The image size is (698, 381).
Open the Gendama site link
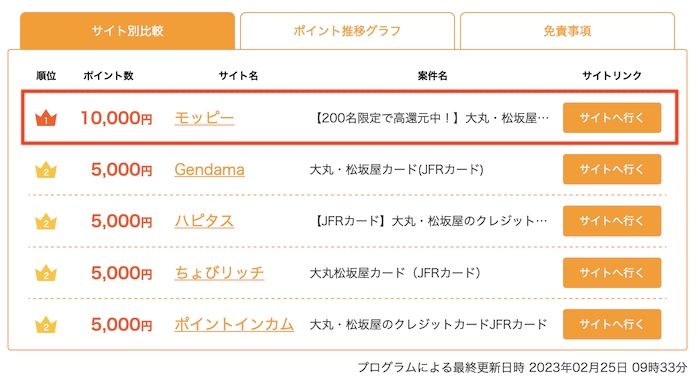pos(210,170)
